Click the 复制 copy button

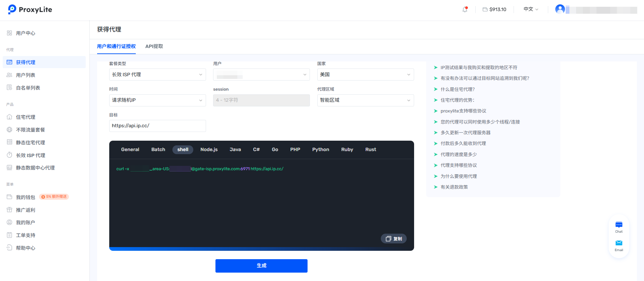(394, 239)
